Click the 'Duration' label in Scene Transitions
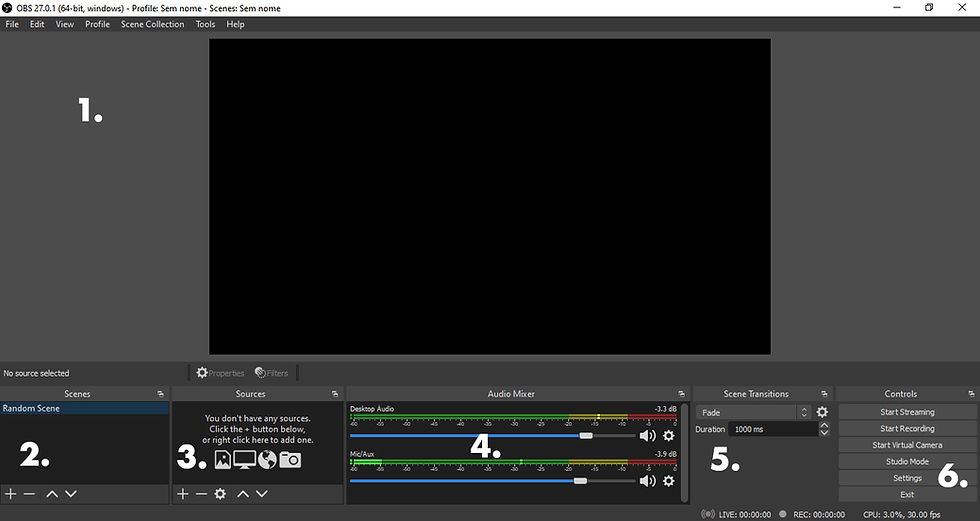 pyautogui.click(x=710, y=429)
